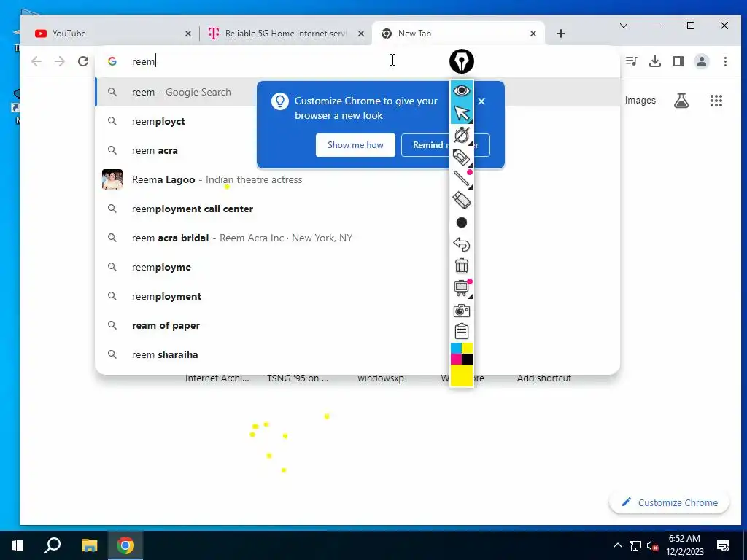Open media controls icon in Chrome toolbar
Image resolution: width=747 pixels, height=560 pixels.
631,61
